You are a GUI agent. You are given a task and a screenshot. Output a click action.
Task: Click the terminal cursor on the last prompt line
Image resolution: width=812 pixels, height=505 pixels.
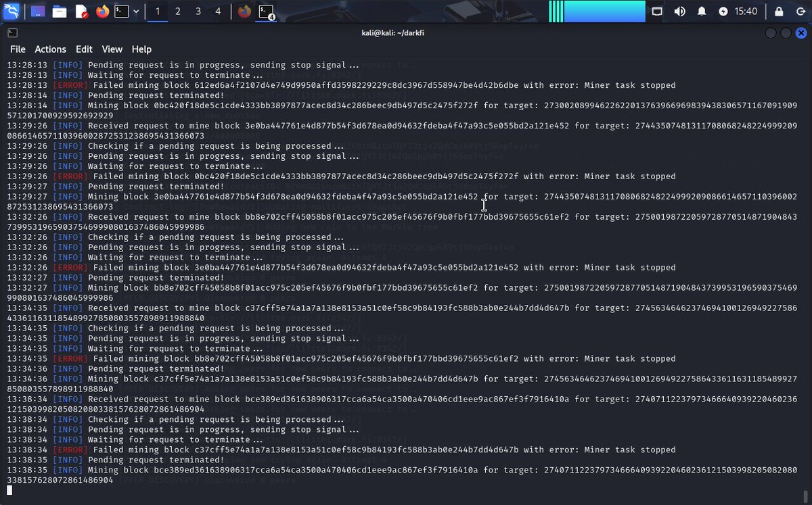point(10,491)
